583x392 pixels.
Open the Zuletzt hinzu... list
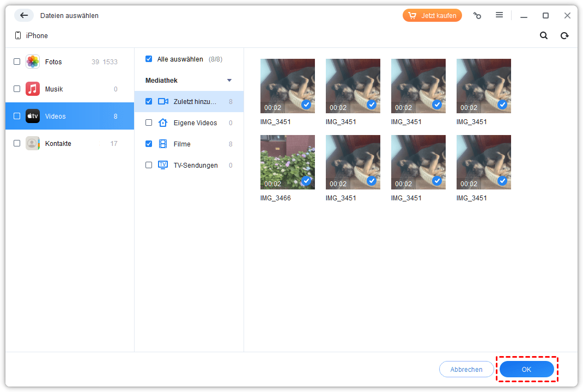pyautogui.click(x=189, y=101)
